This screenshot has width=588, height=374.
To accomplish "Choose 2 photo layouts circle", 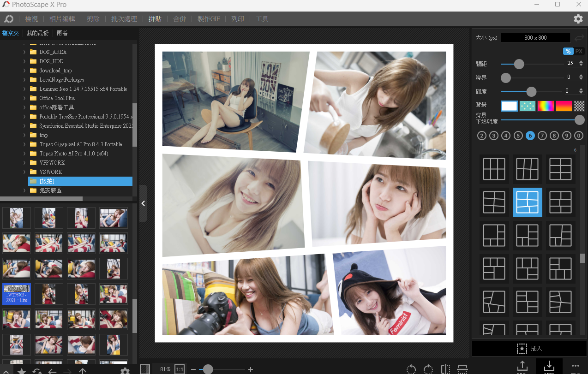I will pyautogui.click(x=482, y=136).
